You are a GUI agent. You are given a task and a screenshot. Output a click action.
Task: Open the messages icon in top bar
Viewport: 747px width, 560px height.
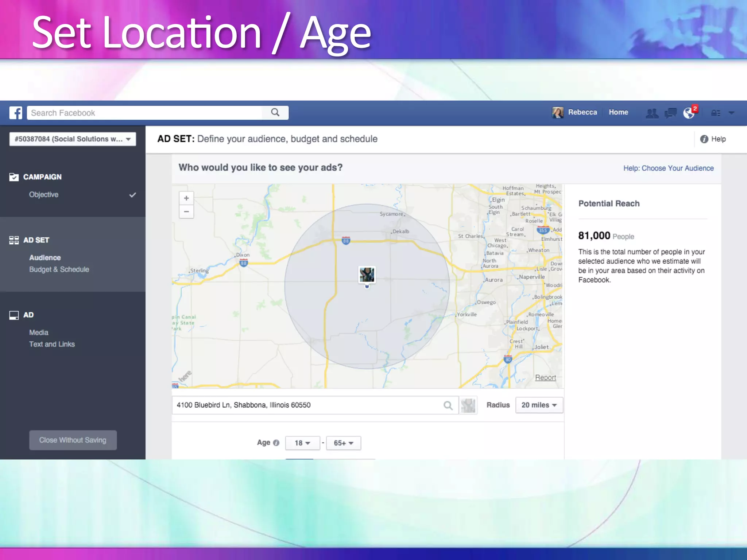click(670, 113)
